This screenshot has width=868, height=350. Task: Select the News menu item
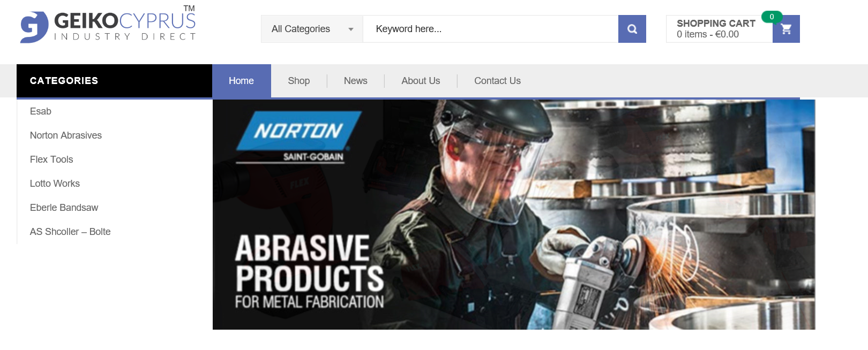tap(355, 81)
